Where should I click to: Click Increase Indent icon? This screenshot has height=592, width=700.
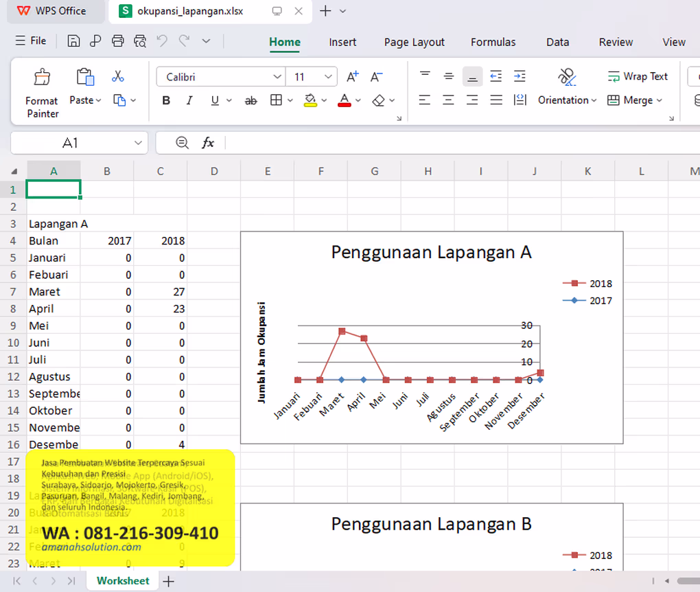click(x=520, y=76)
